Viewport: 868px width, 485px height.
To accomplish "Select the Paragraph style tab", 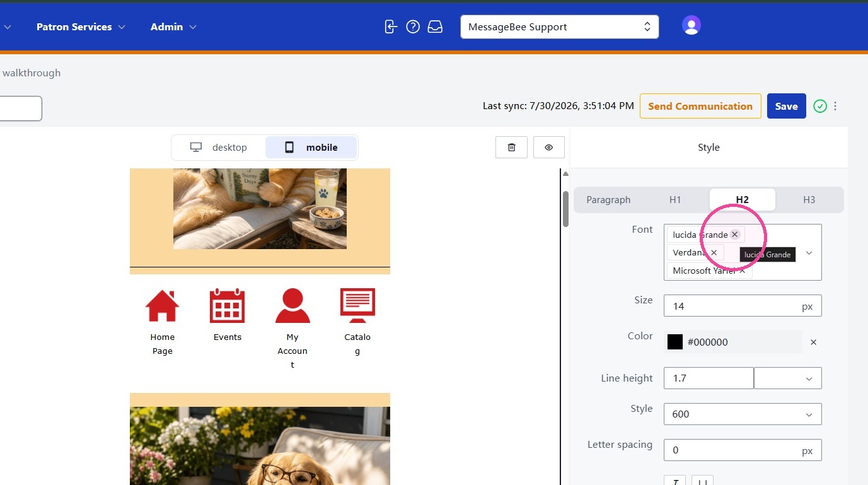I will click(x=608, y=199).
